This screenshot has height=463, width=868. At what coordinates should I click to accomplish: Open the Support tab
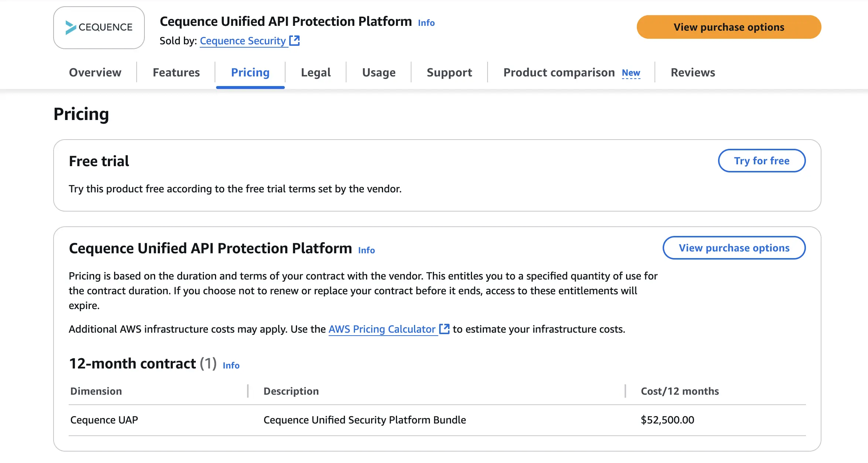click(449, 72)
